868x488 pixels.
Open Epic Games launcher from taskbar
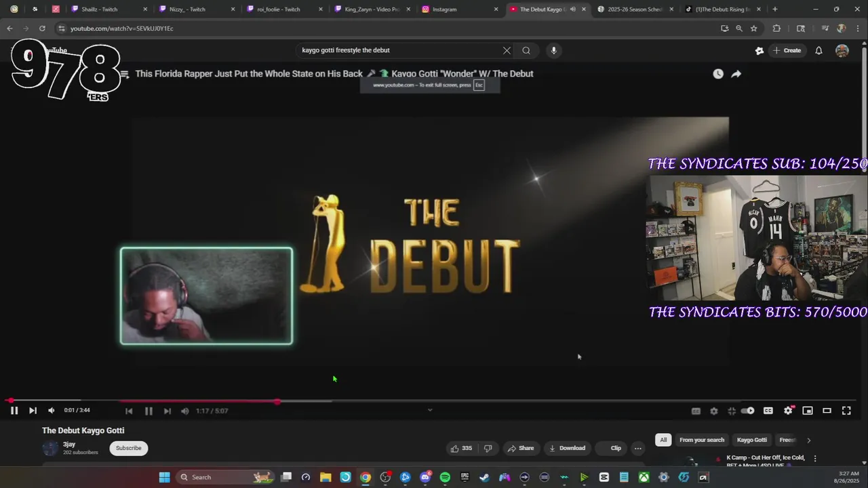465,477
